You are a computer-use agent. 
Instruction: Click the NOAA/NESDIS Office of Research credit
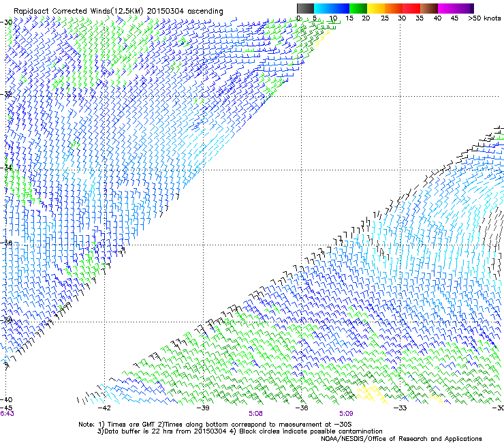401,439
